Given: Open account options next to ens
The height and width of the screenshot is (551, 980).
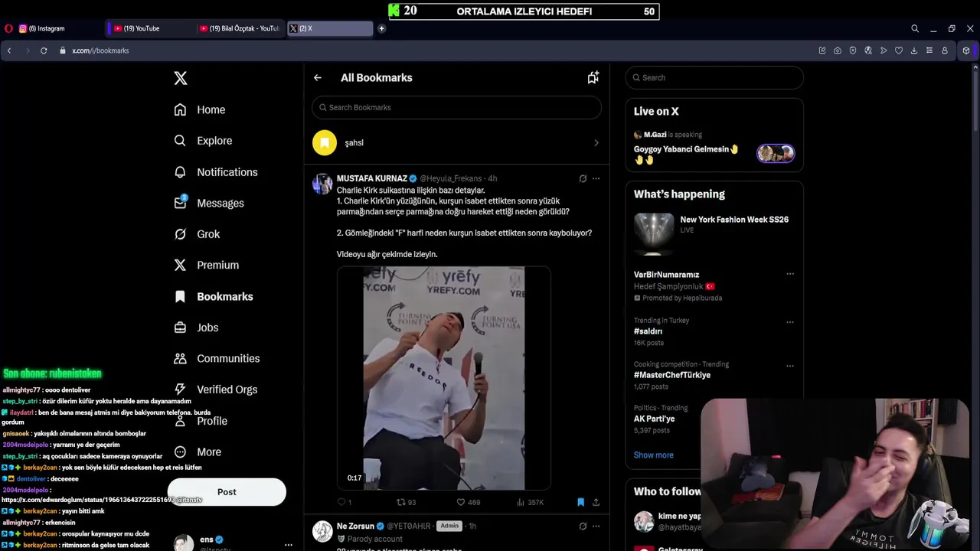Looking at the screenshot, I should [288, 545].
